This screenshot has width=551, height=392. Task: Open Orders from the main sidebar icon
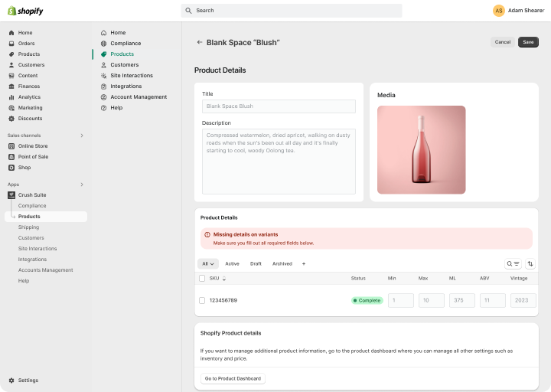tap(11, 44)
